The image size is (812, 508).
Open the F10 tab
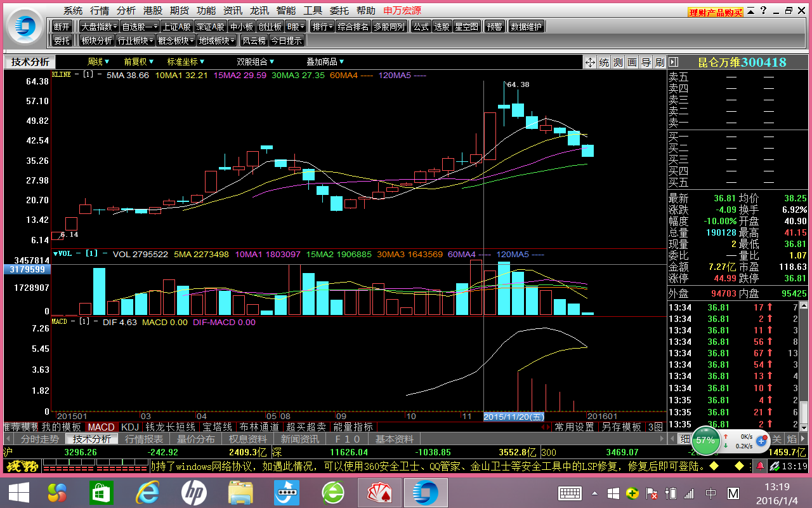[x=347, y=439]
